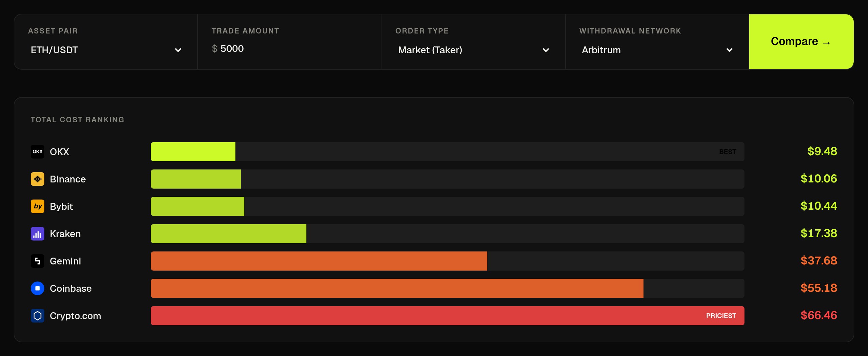868x356 pixels.
Task: Click the Binance exchange logo icon
Action: point(38,179)
